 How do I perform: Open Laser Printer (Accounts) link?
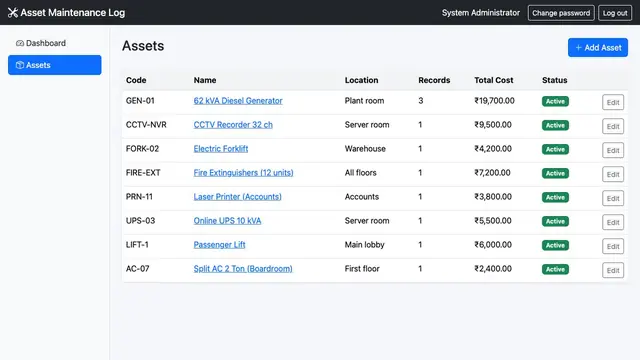pyautogui.click(x=238, y=197)
